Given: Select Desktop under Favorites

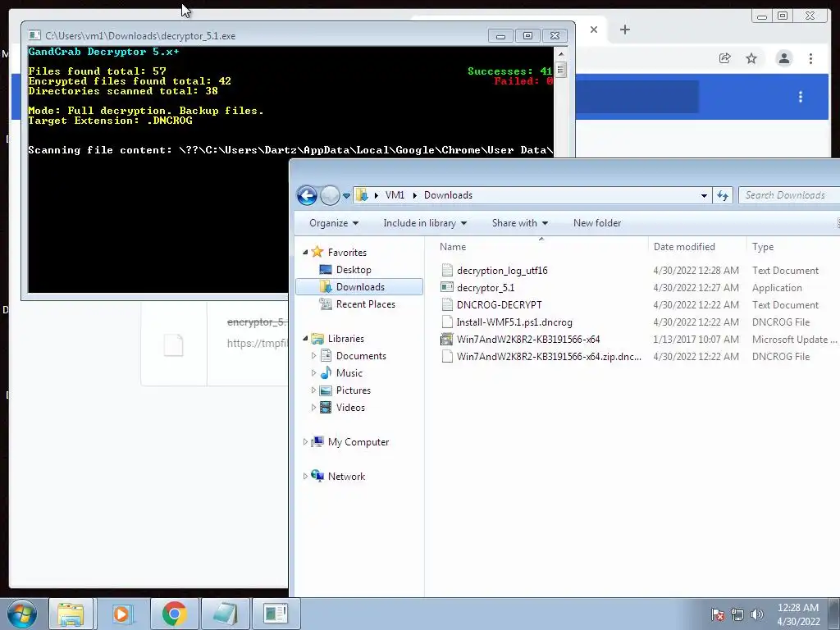Looking at the screenshot, I should click(x=354, y=270).
